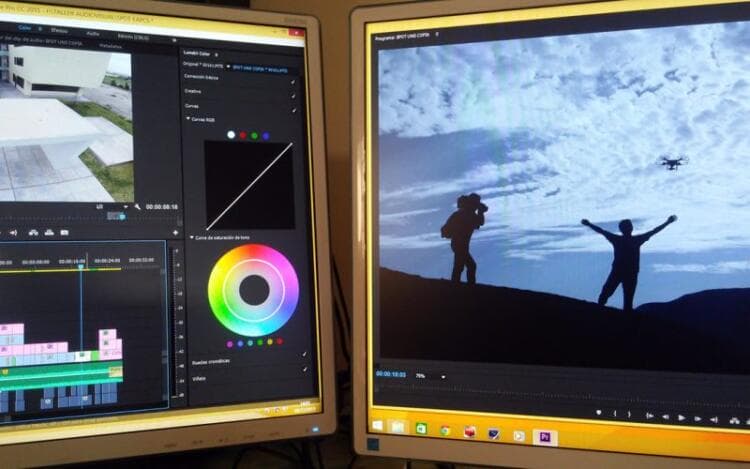Toggle the Ruedas cromáticas checkbox

click(x=304, y=355)
